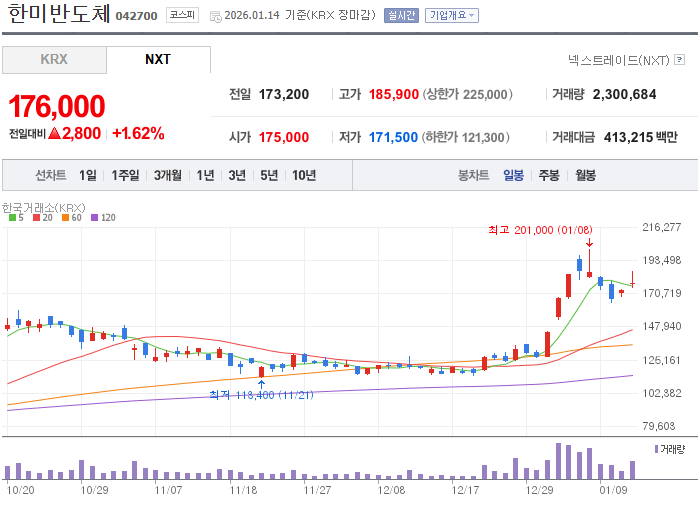This screenshot has height=518, width=698.
Task: Click the low price 171,500
Action: (x=393, y=137)
